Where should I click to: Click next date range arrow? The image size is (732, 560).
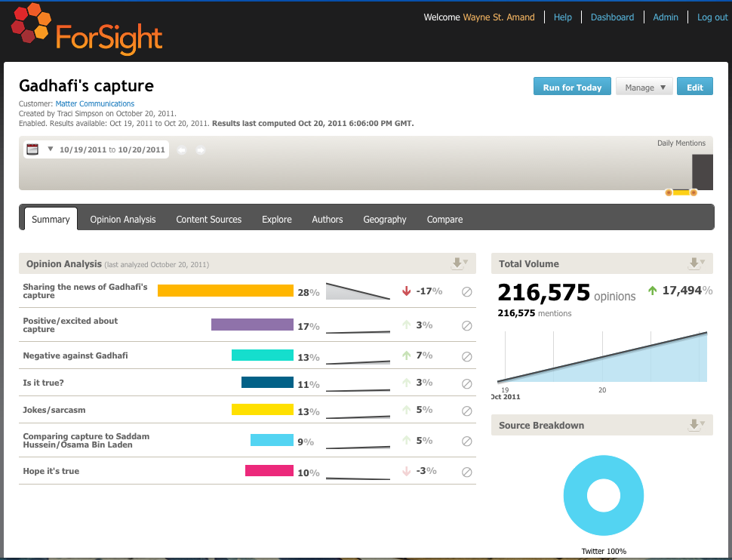[x=201, y=150]
